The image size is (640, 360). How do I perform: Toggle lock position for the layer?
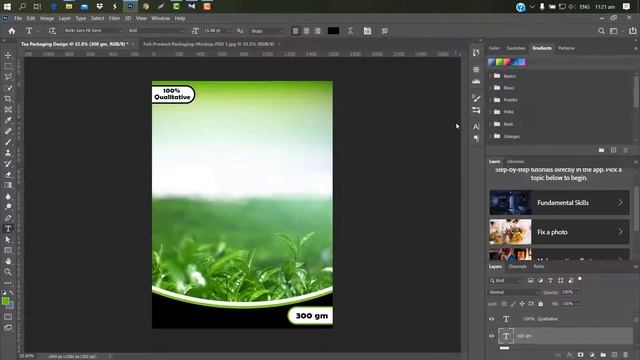pyautogui.click(x=522, y=304)
